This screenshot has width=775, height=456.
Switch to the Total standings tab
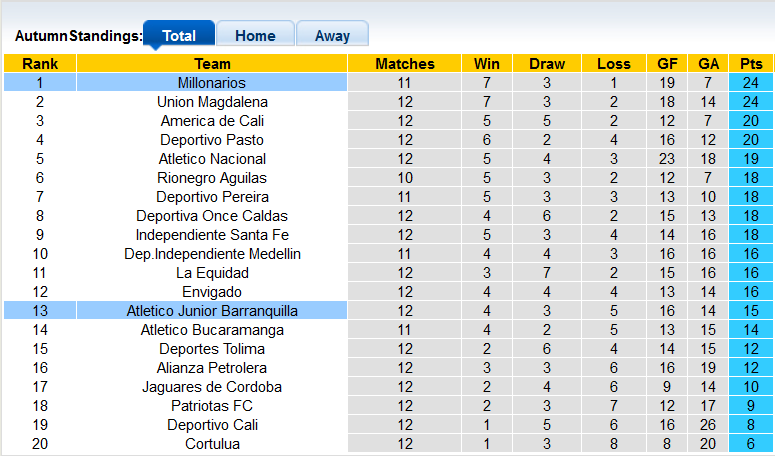[x=179, y=35]
